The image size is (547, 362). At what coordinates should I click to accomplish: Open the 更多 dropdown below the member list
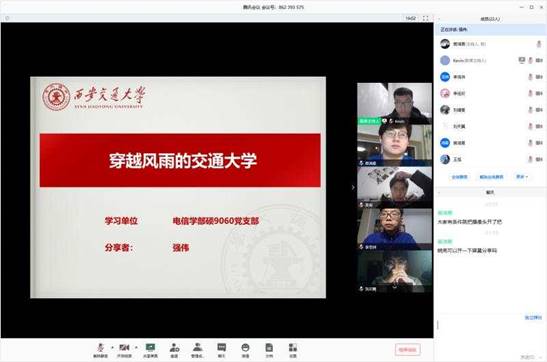click(x=522, y=177)
